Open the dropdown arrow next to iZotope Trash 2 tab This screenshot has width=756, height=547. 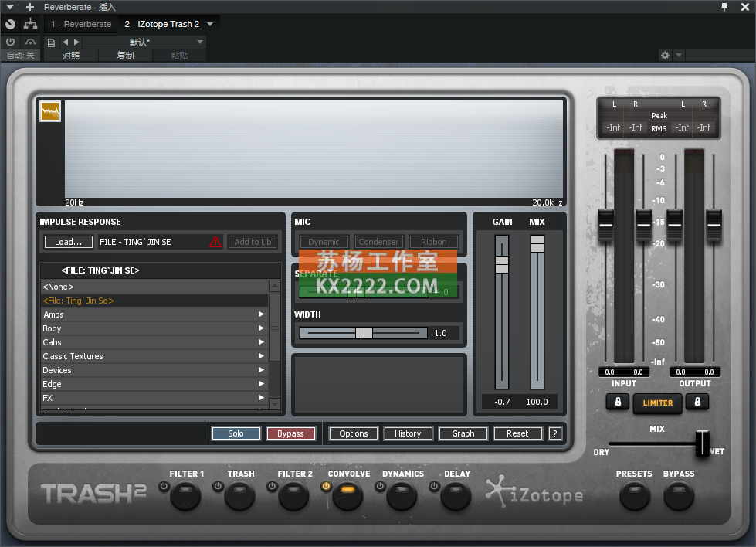coord(210,24)
